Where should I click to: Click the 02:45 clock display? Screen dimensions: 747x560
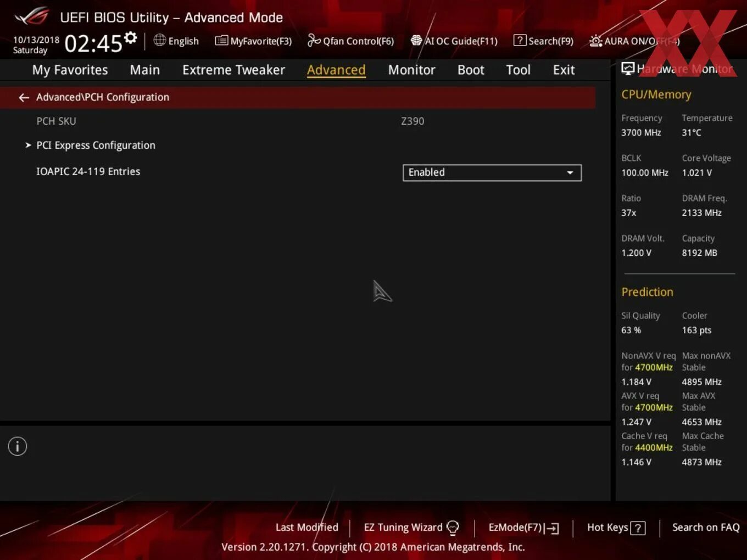point(93,43)
